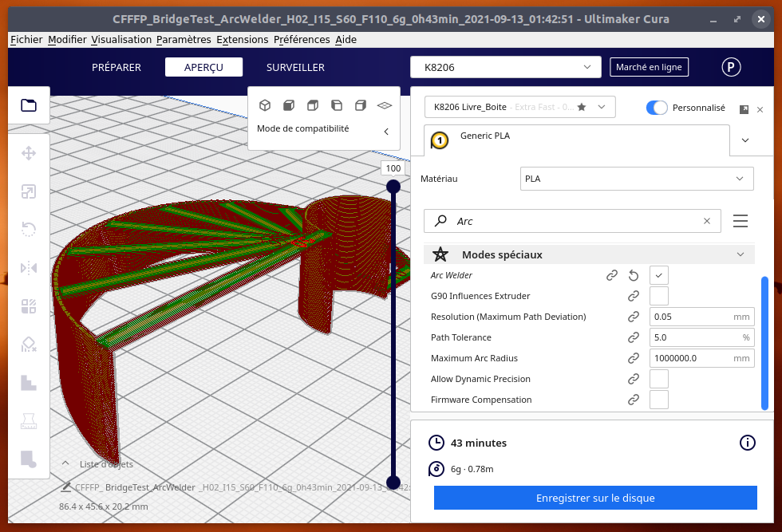Click the upper layer slider handle
Image resolution: width=782 pixels, height=532 pixels.
[393, 187]
